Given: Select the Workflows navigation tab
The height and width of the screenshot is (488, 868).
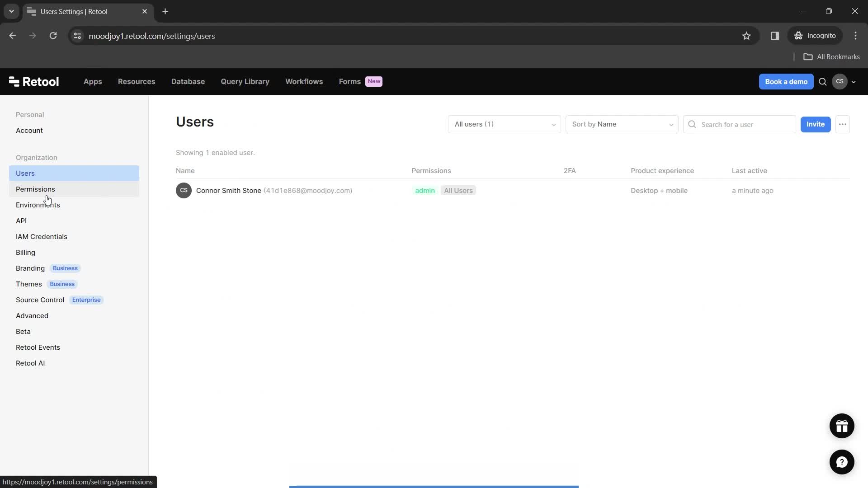Looking at the screenshot, I should [304, 82].
